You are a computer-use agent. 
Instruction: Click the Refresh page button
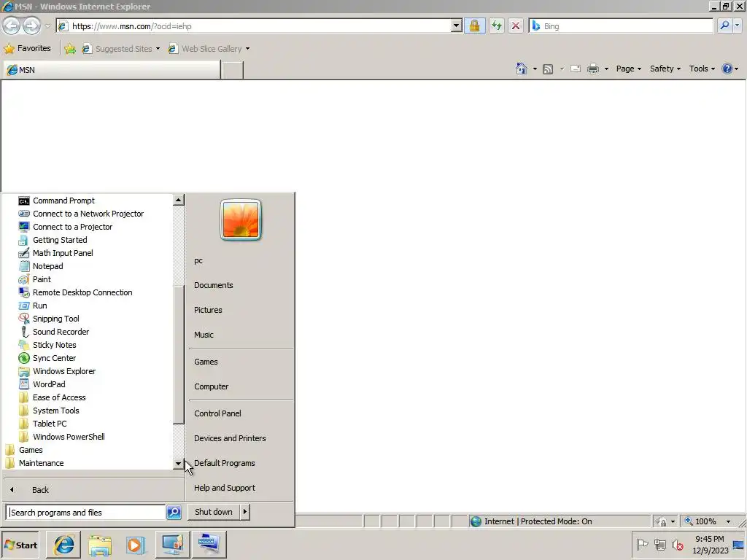coord(496,26)
